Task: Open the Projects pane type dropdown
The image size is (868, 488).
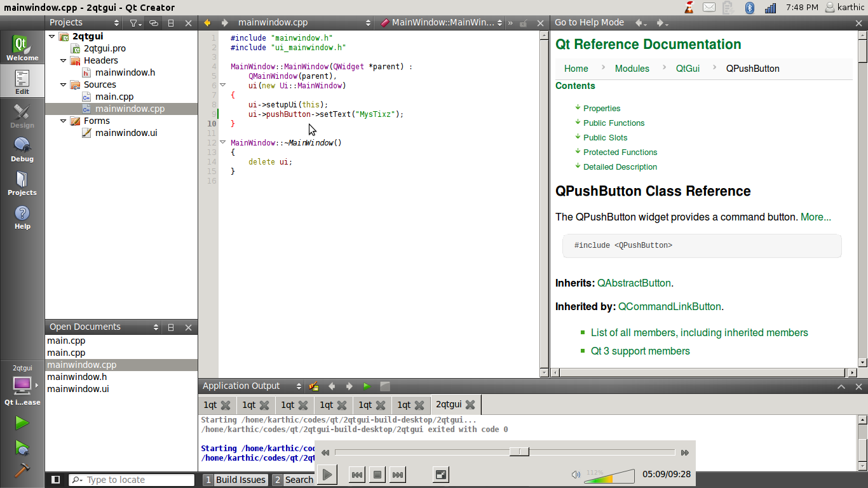Action: [x=85, y=23]
